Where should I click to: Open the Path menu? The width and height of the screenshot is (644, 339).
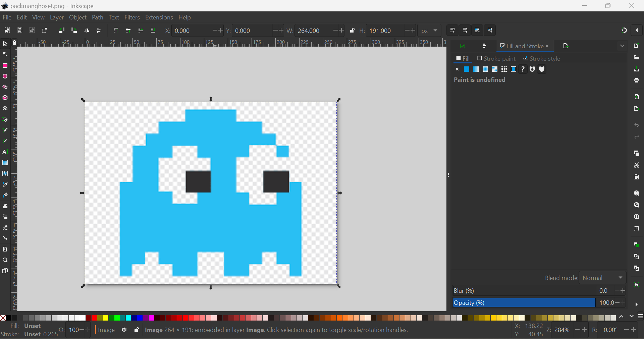point(98,17)
